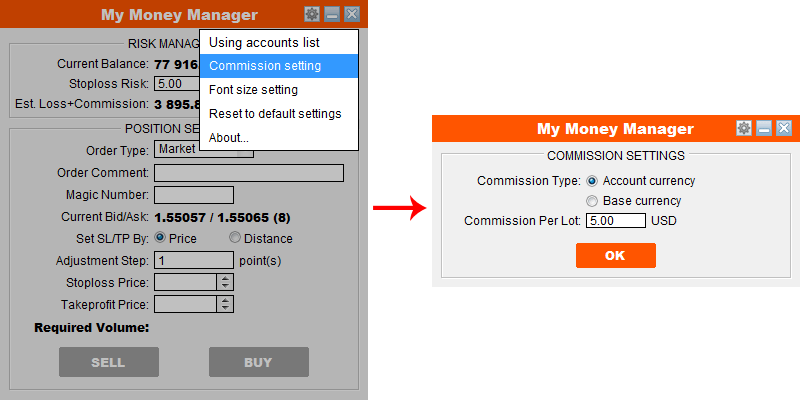Close the left My Money Manager panel
The height and width of the screenshot is (400, 800).
pyautogui.click(x=352, y=14)
